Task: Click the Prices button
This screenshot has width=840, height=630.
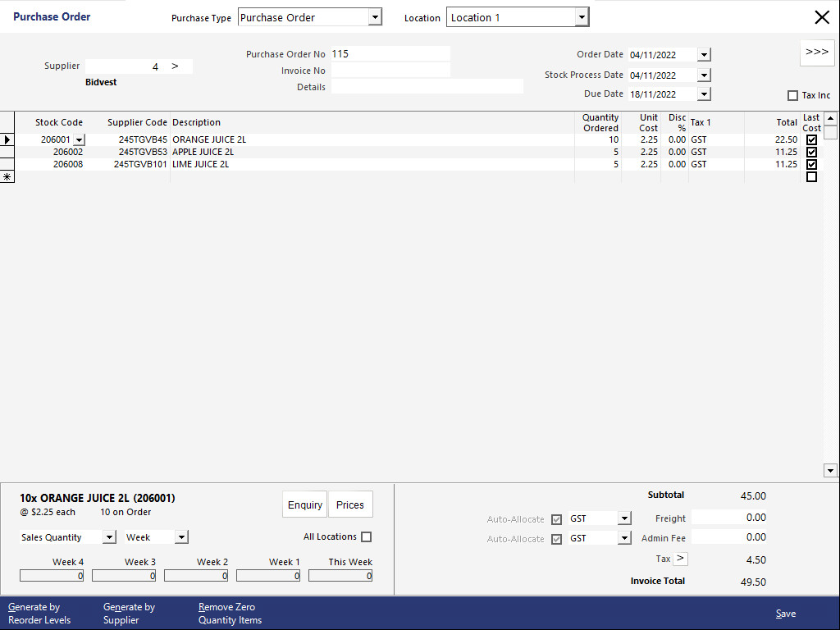Action: point(350,504)
